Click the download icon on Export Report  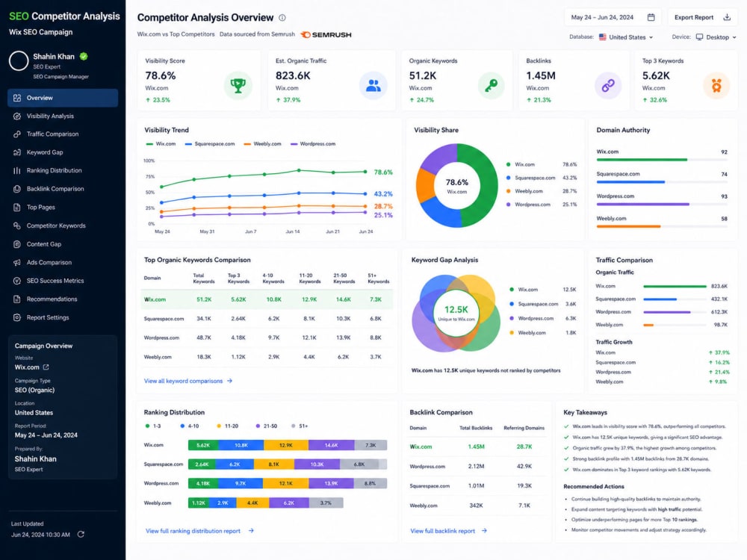coord(727,17)
